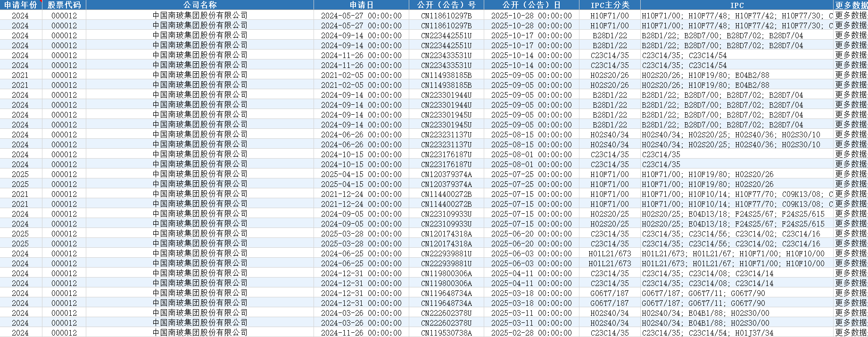Select the 股票代码 column header
Viewport: 868px width, 337px height.
coord(64,5)
